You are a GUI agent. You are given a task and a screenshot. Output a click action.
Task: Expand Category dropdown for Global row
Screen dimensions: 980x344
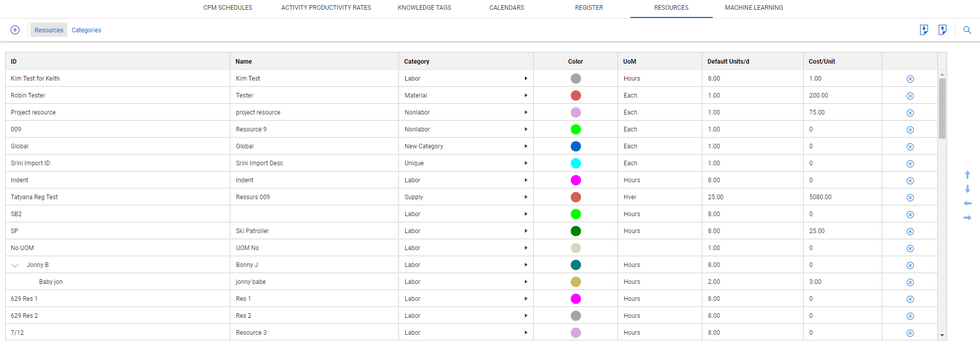click(x=525, y=146)
